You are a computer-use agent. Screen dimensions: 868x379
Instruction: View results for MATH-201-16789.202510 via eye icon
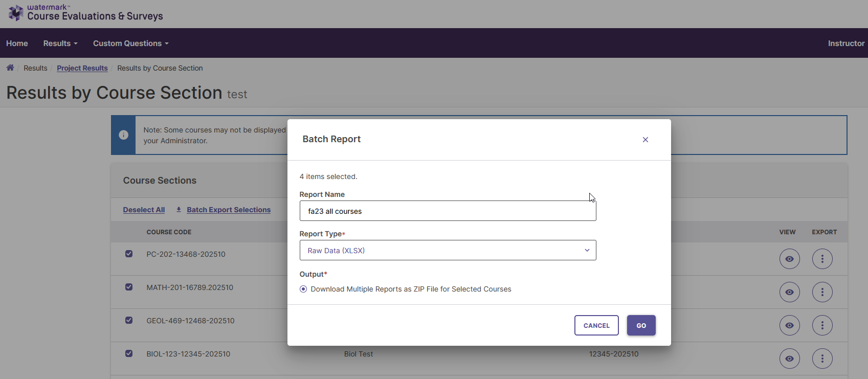click(790, 292)
